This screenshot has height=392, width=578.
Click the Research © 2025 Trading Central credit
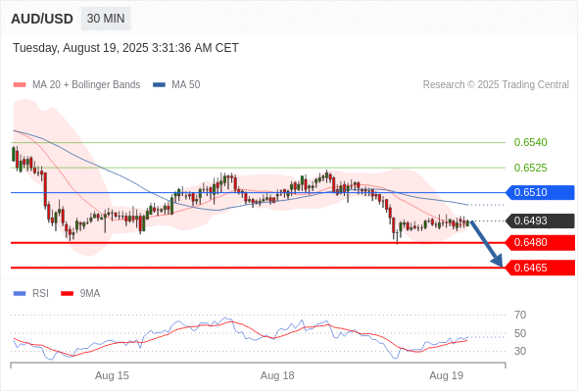496,85
